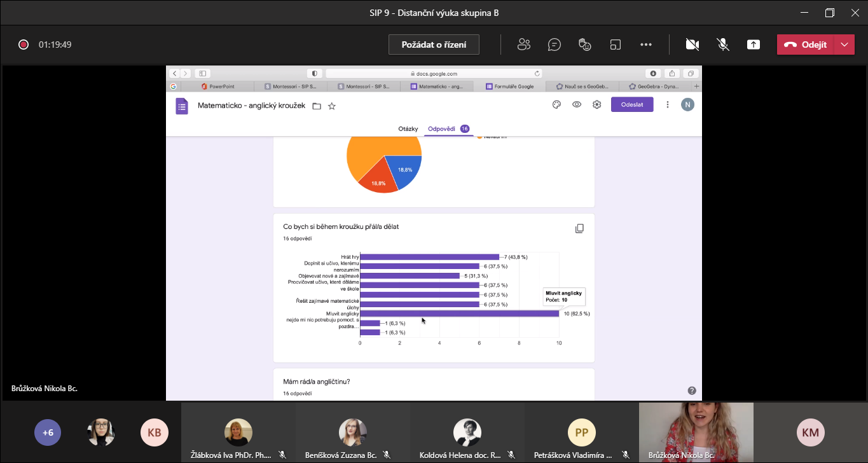Request control with Požádat o řízení
This screenshot has height=463, width=868.
point(434,45)
